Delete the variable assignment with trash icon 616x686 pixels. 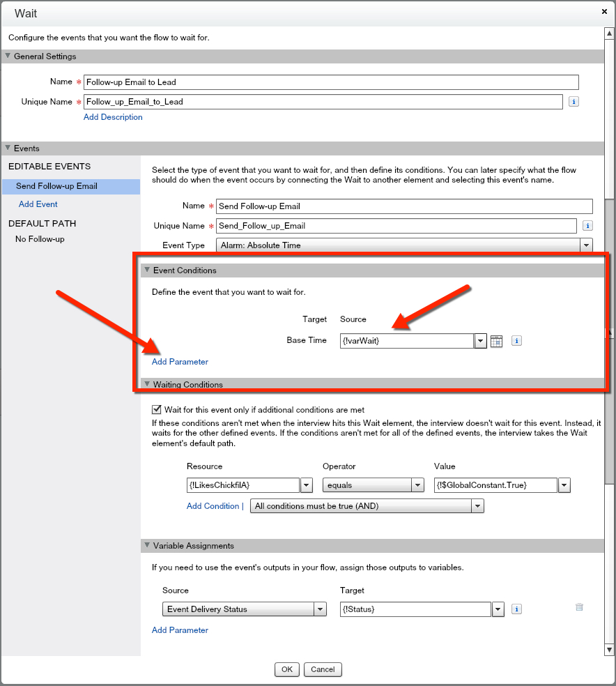point(579,607)
